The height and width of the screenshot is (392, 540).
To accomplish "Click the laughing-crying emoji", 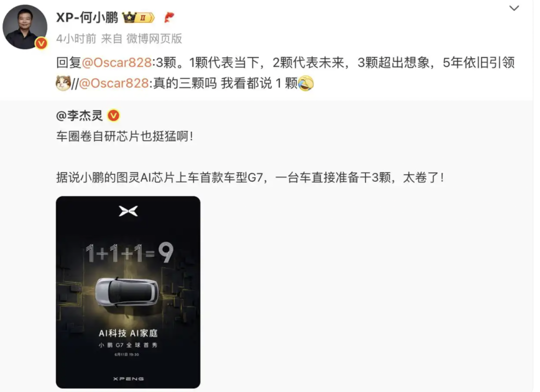I will 306,83.
